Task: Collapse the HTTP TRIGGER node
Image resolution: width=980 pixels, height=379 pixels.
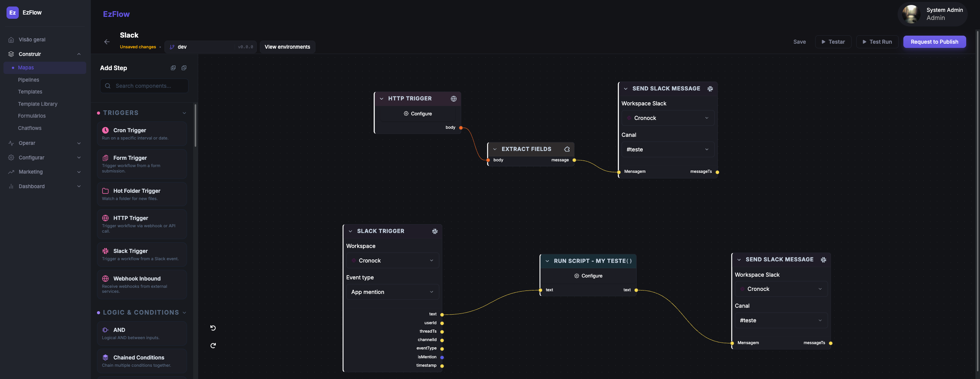Action: point(382,99)
